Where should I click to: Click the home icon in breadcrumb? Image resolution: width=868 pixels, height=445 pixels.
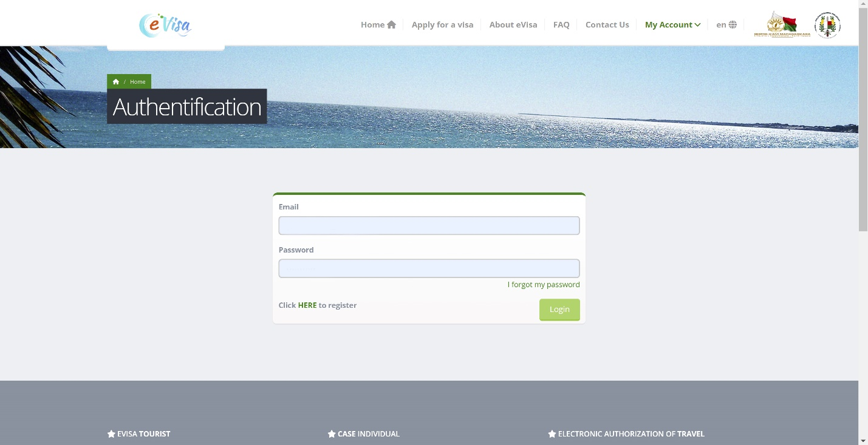116,82
